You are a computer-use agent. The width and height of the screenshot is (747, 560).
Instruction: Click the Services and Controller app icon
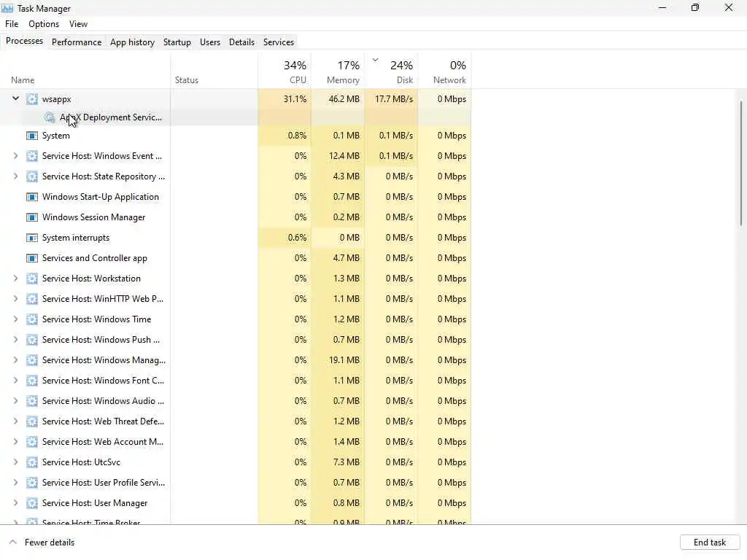[x=32, y=258]
